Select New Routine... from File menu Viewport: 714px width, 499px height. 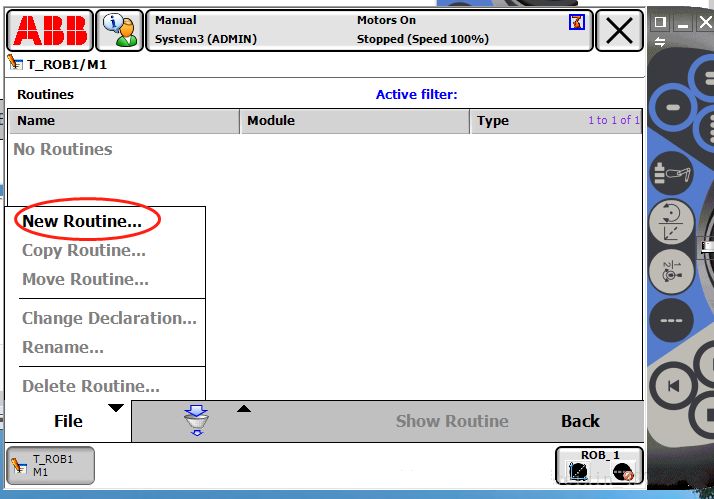click(82, 221)
